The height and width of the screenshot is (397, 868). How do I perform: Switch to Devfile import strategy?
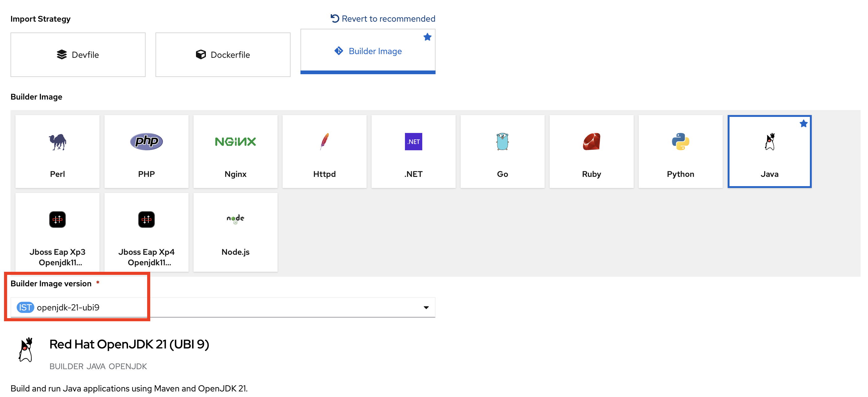point(78,55)
